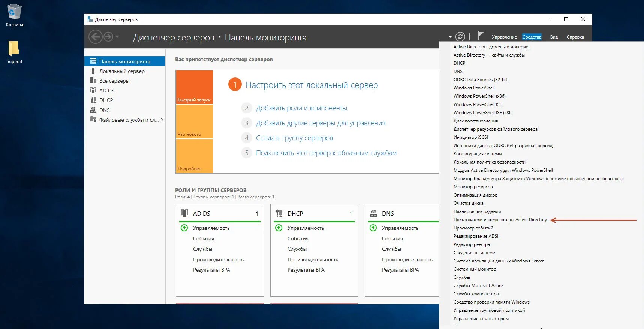Image resolution: width=644 pixels, height=329 pixels.
Task: Open the Вид menu
Action: click(x=554, y=37)
